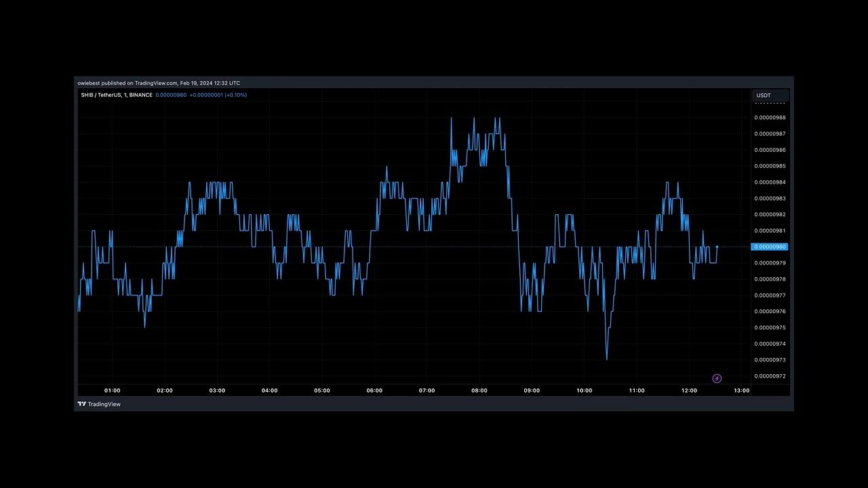868x488 pixels.
Task: Click the 03:00 time axis label
Action: [217, 390]
